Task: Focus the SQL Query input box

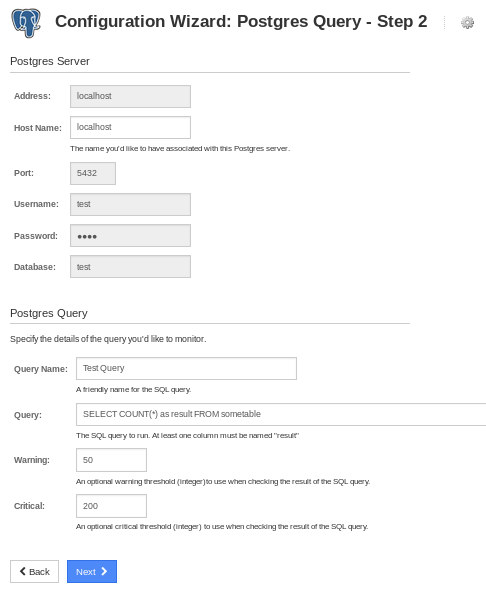Action: pos(281,414)
